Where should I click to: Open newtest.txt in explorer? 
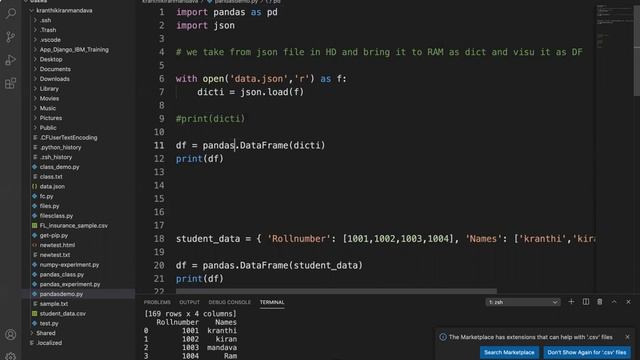click(55, 255)
